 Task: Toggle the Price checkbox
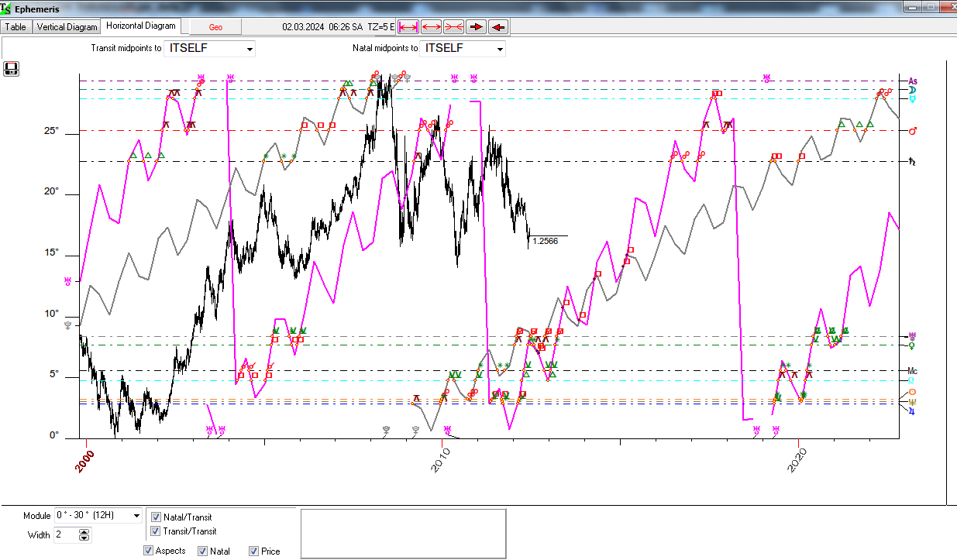point(253,551)
